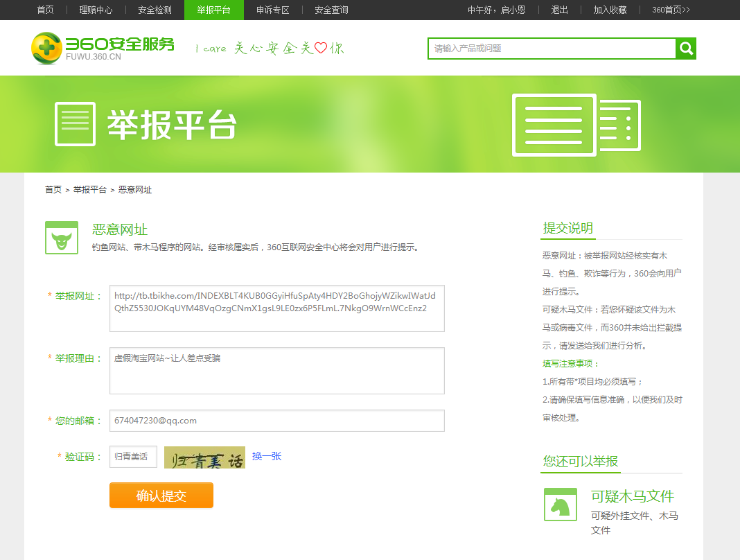This screenshot has width=740, height=560.
Task: Open the 理赔中心 page
Action: point(96,10)
